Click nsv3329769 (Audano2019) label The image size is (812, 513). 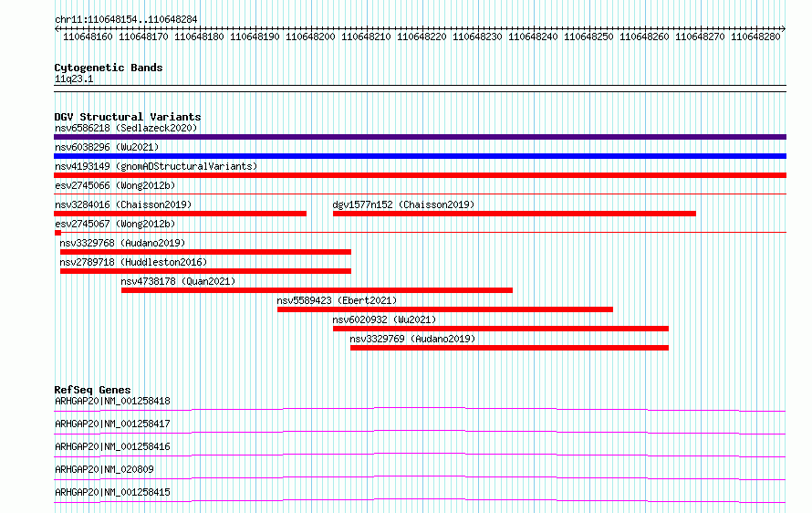(412, 339)
